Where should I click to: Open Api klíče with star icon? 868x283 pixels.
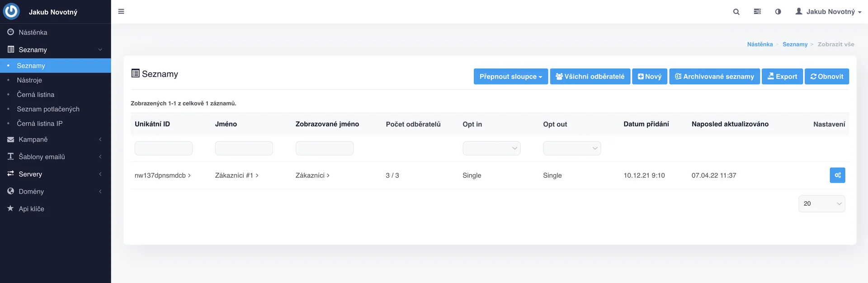click(x=31, y=209)
